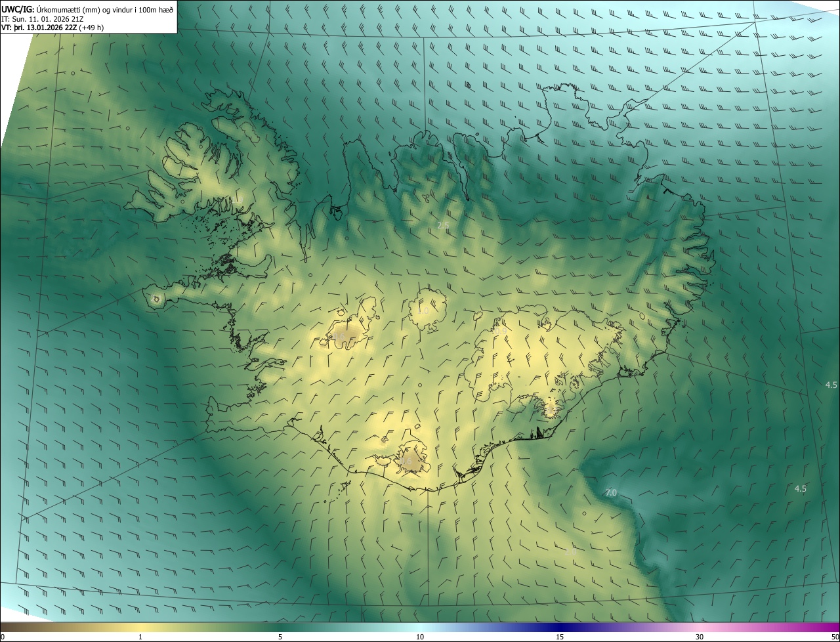This screenshot has height=642, width=840.
Task: Click the '(+49 h)' forecast offset text
Action: tap(91, 28)
